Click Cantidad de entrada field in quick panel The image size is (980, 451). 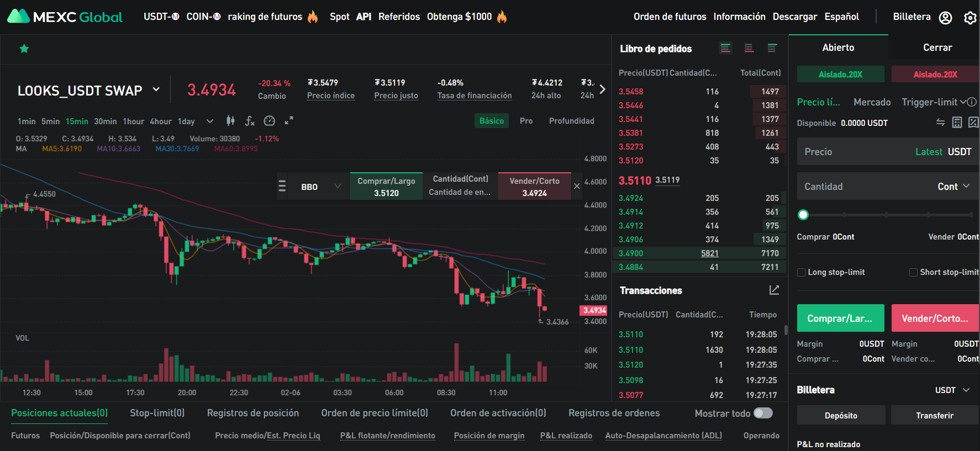[460, 192]
